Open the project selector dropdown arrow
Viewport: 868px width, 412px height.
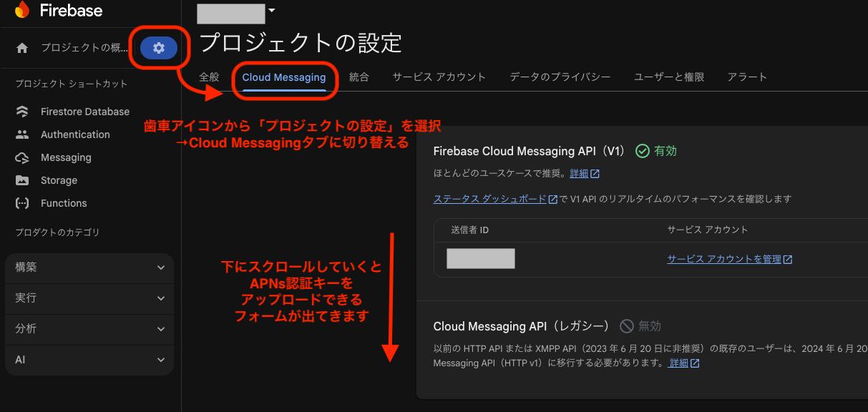270,11
